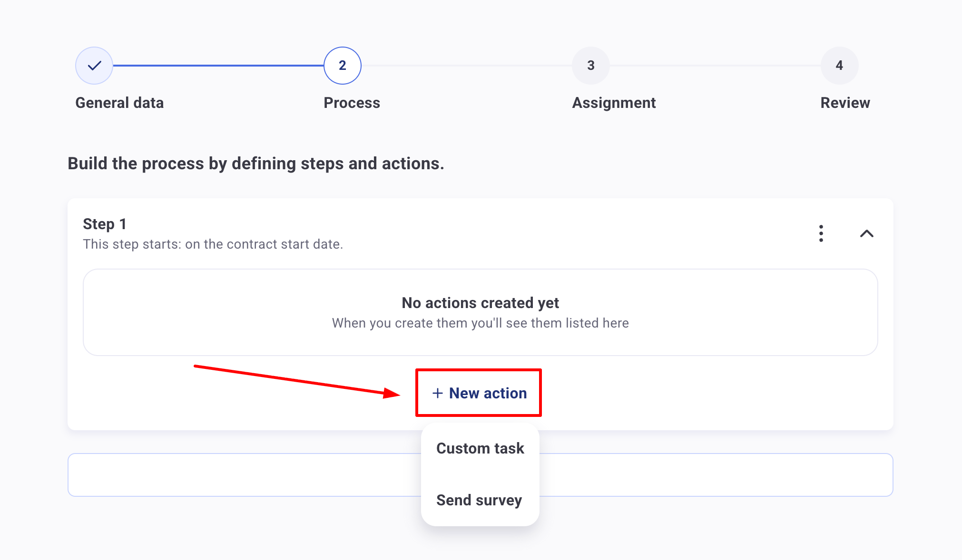Choose Send survey from the dropdown
Viewport: 962px width, 560px height.
tap(479, 500)
